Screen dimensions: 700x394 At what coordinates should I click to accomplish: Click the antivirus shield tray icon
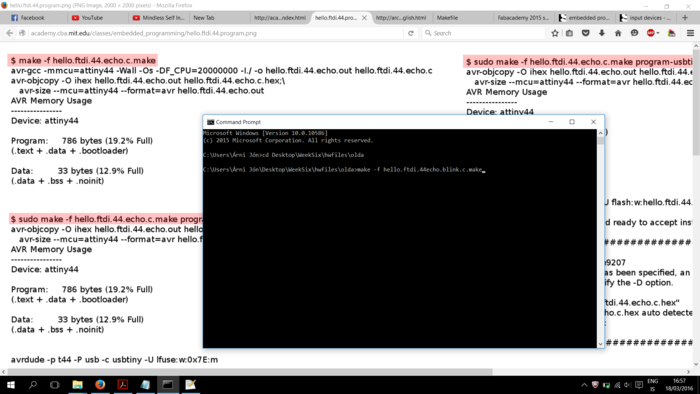tap(595, 385)
